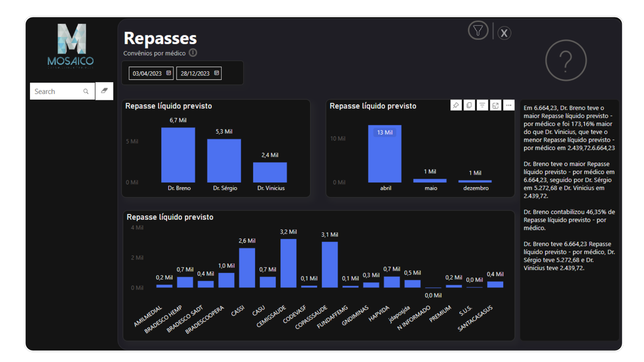Image resolution: width=644 pixels, height=362 pixels.
Task: Open more options ellipsis on monthly chart
Action: (509, 105)
